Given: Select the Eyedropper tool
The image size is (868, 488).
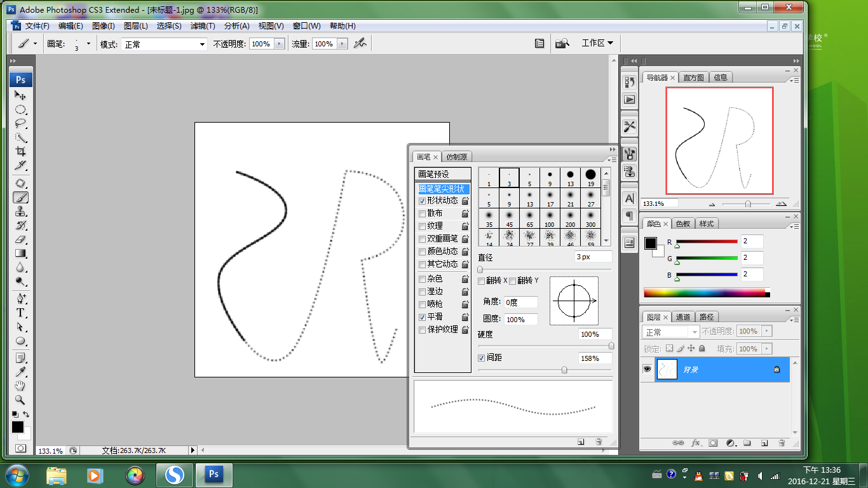Looking at the screenshot, I should coord(21,372).
